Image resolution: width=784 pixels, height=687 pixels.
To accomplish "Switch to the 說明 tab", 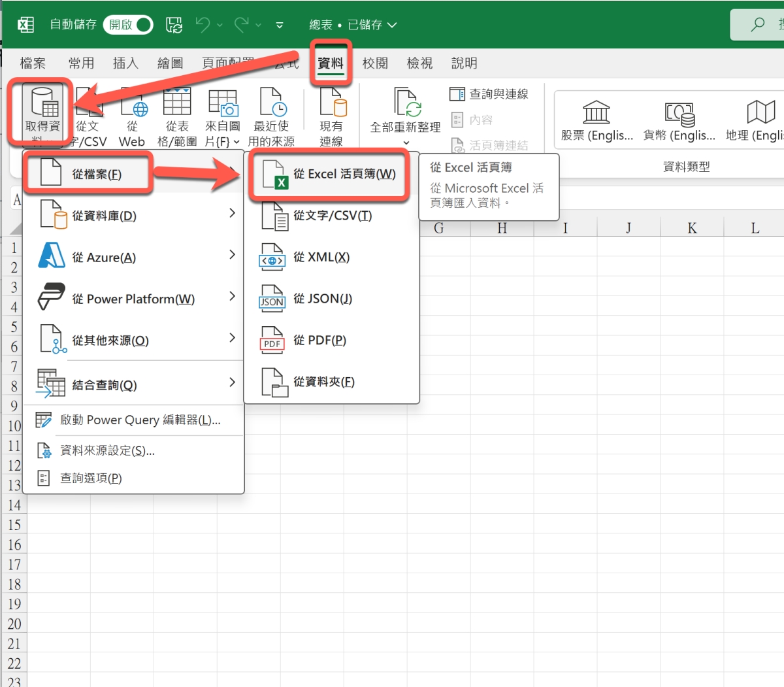I will click(464, 63).
